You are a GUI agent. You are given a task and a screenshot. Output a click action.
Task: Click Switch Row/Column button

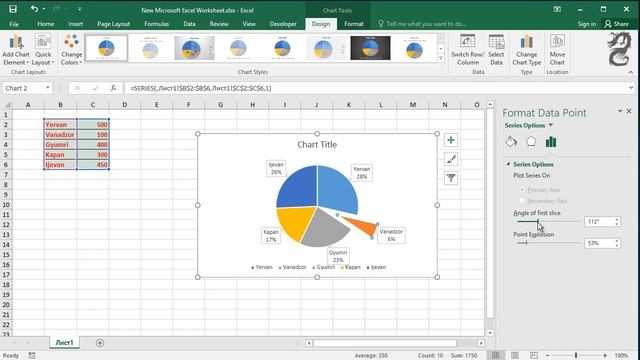[x=467, y=50]
